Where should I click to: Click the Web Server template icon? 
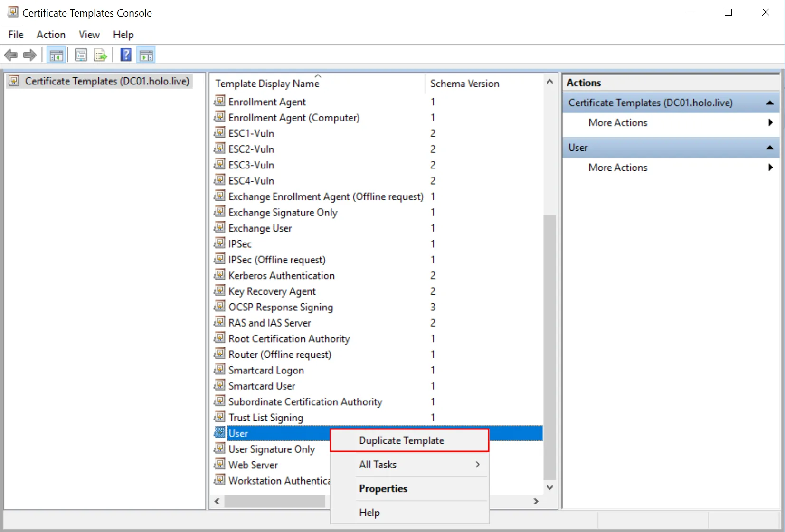pyautogui.click(x=219, y=464)
